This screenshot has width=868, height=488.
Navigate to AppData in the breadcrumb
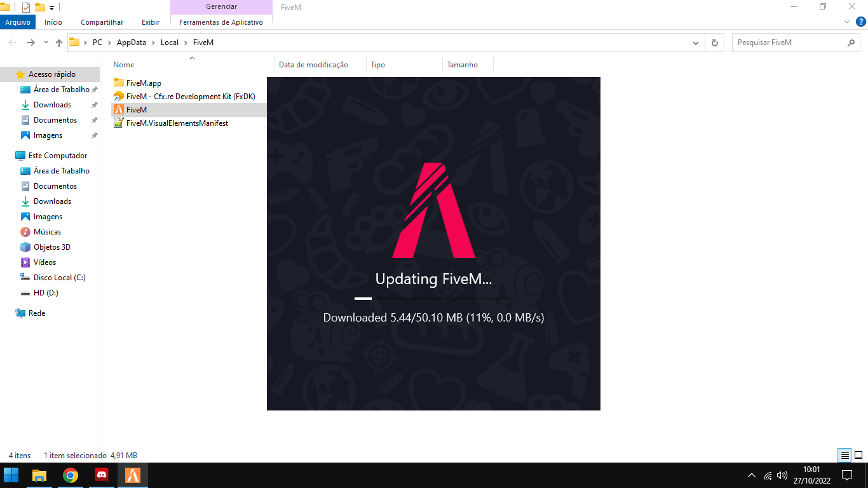click(x=131, y=43)
